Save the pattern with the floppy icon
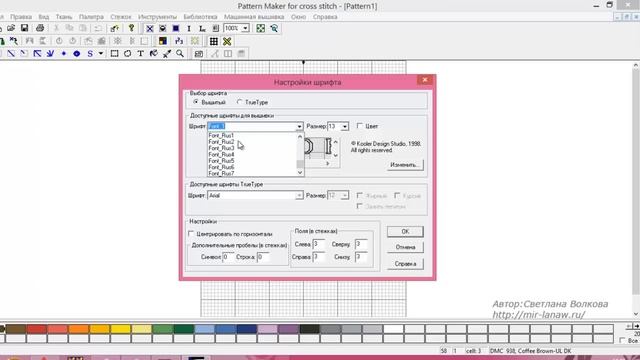This screenshot has height=360, width=640. 24,28
